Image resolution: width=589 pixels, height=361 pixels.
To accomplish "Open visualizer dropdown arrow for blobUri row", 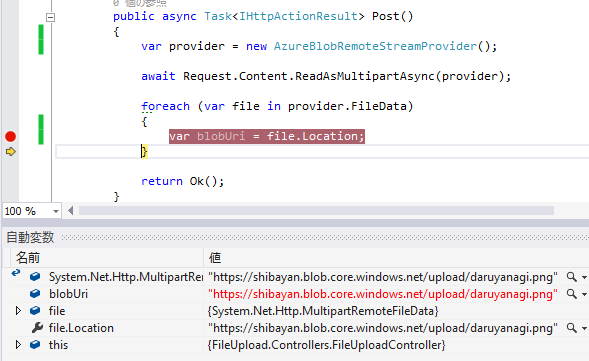I will coord(584,295).
